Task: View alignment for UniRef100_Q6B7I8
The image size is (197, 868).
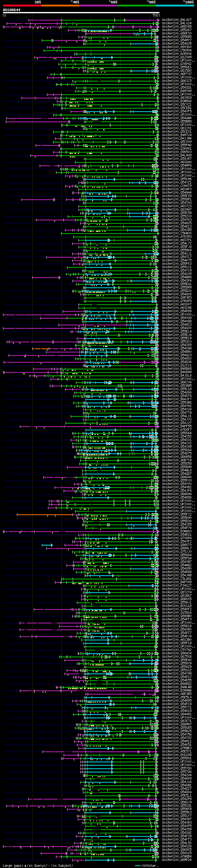Action: point(177,460)
